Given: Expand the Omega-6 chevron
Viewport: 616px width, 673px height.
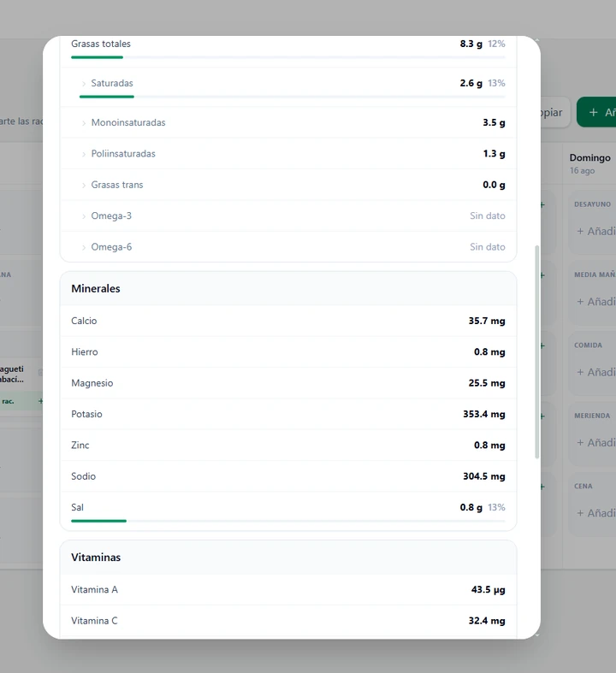Looking at the screenshot, I should click(84, 248).
